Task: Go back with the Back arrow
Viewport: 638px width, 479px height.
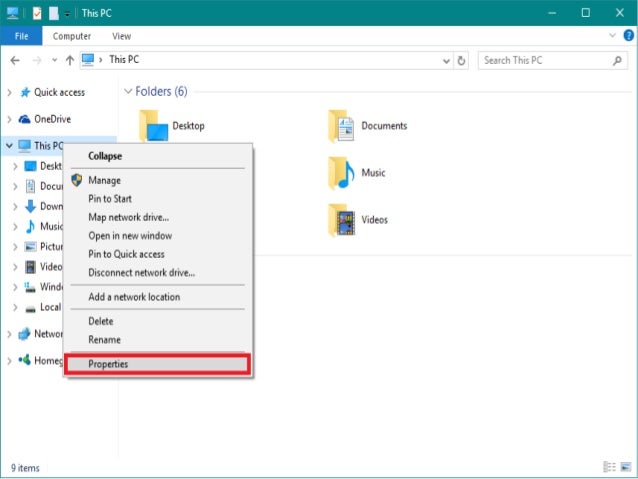Action: pos(15,61)
